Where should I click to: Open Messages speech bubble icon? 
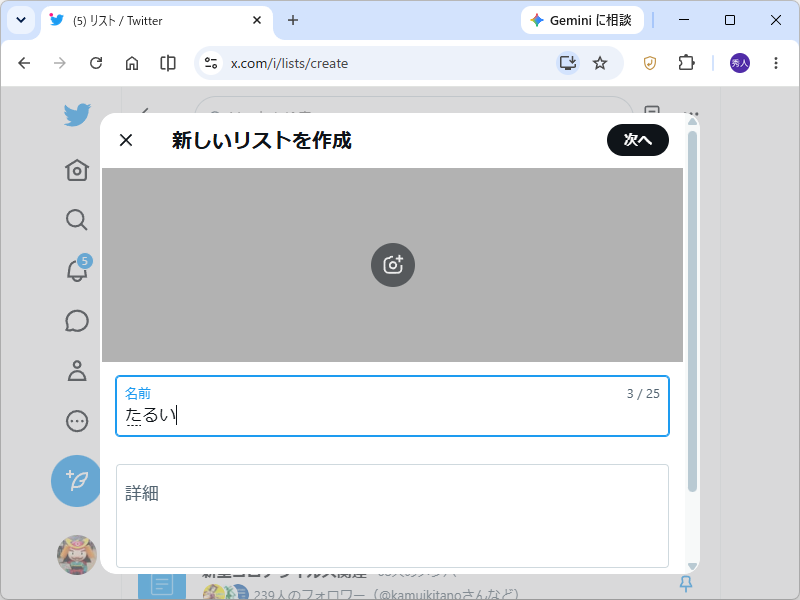77,321
